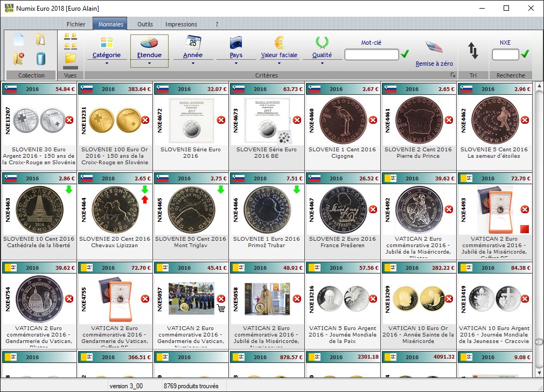Image resolution: width=544 pixels, height=392 pixels.
Task: Expand the Pays country dropdown
Action: coord(236,63)
